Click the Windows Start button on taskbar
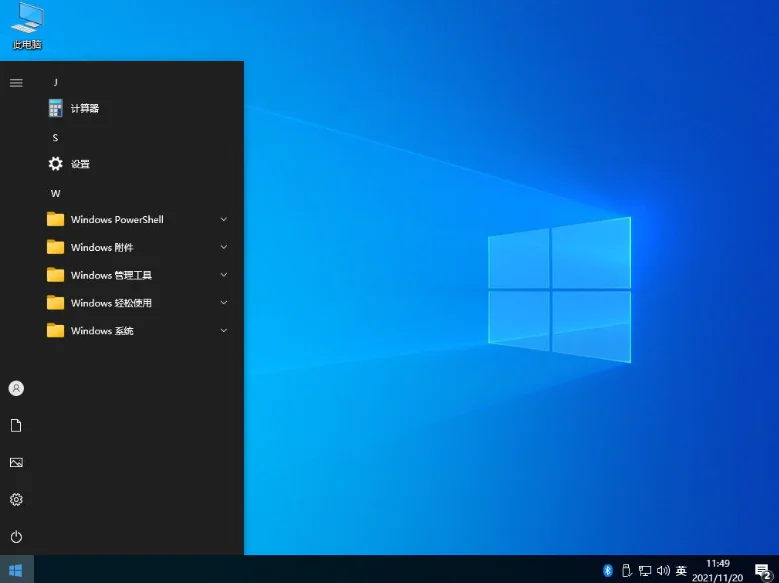 16,570
